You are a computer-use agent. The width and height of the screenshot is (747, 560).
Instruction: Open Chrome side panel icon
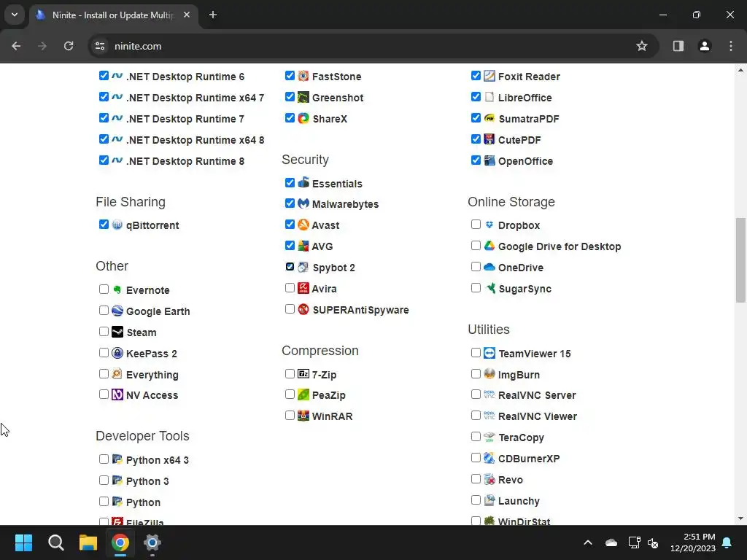(x=678, y=46)
